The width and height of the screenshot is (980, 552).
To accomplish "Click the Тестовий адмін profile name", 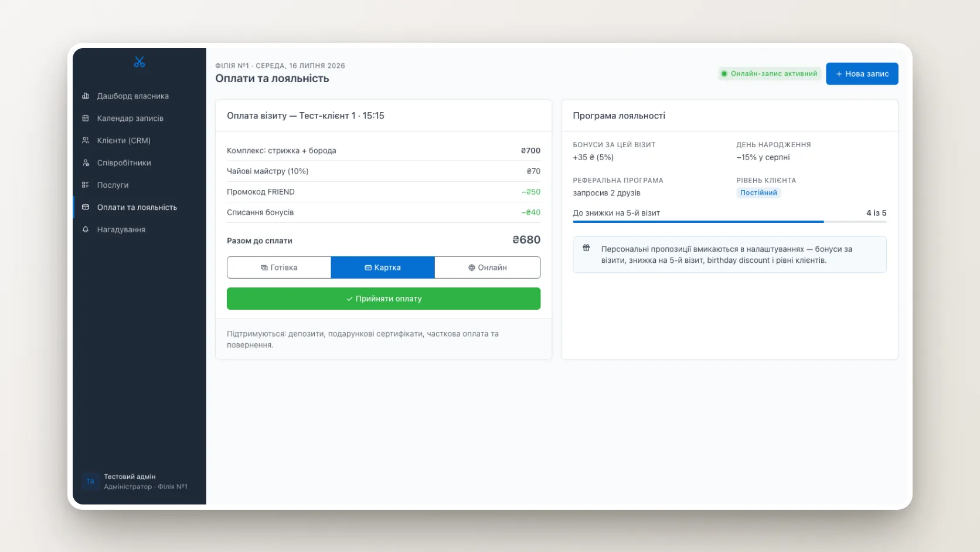I will (x=130, y=477).
